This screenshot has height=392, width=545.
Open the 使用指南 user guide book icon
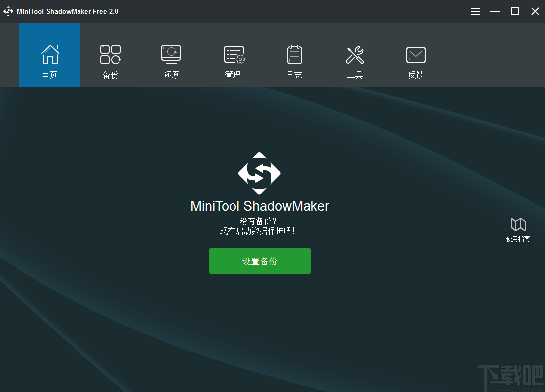tap(518, 224)
